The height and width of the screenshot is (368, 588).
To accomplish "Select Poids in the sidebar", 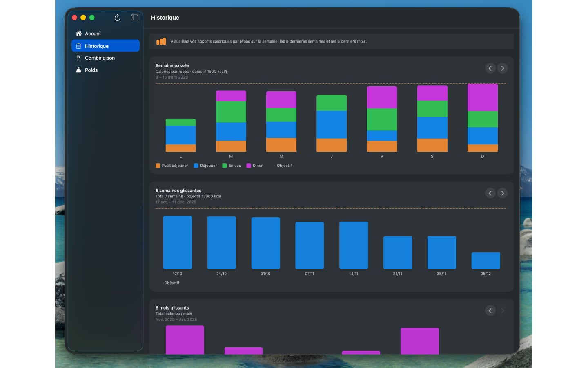I will [x=91, y=70].
